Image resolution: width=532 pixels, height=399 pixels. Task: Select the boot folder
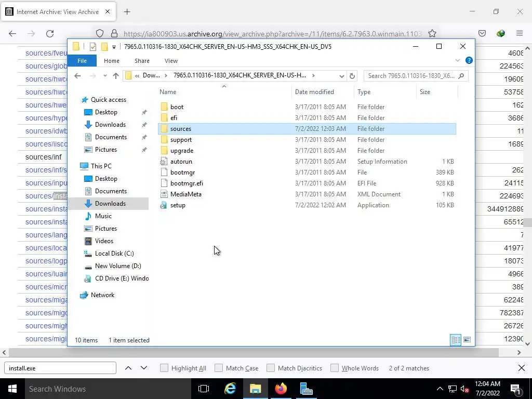click(307, 107)
